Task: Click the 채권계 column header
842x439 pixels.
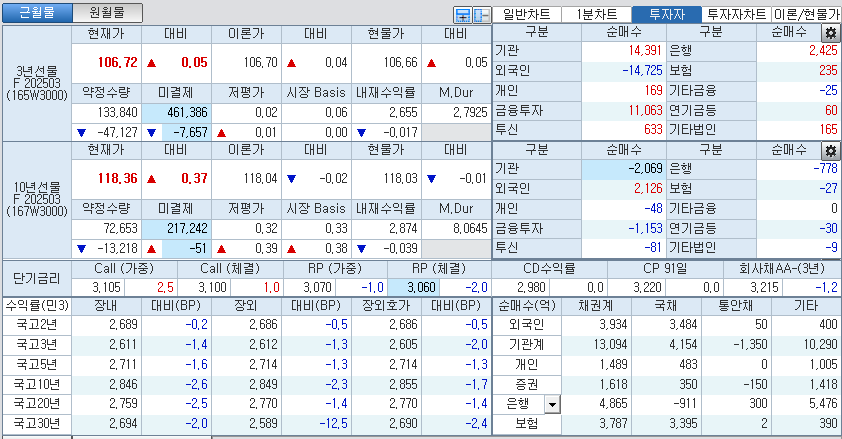Action: coord(597,306)
